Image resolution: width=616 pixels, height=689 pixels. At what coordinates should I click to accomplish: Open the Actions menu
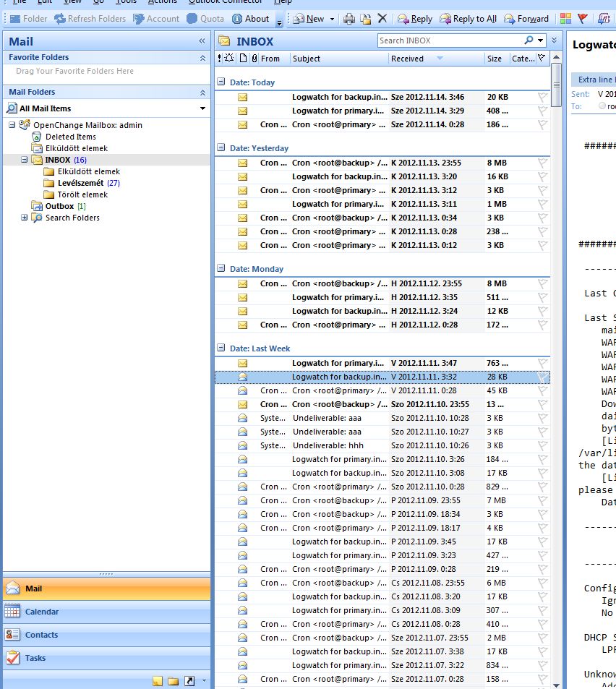[162, 2]
